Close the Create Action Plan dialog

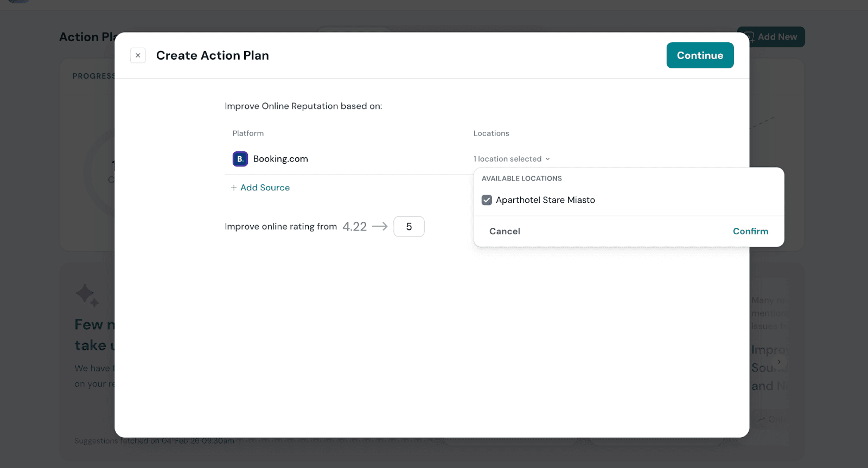point(138,55)
